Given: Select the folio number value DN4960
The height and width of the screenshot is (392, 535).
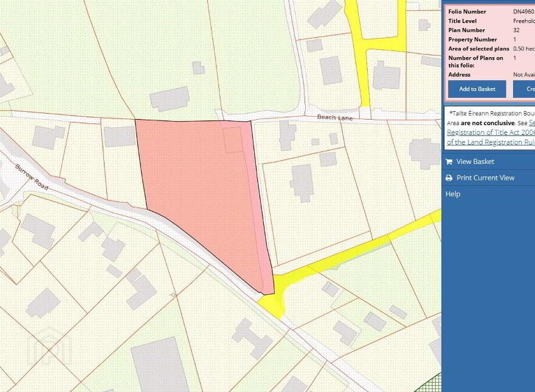Looking at the screenshot, I should pos(523,12).
